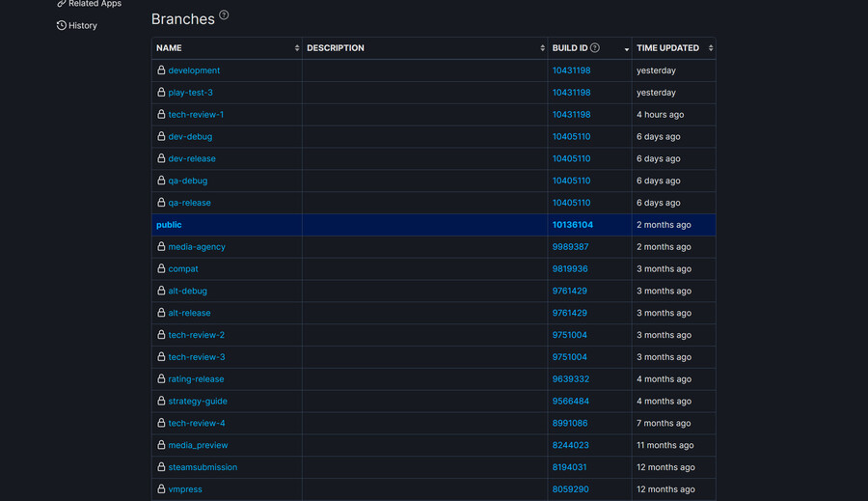
Task: Sort by the Description column arrows
Action: [x=542, y=48]
